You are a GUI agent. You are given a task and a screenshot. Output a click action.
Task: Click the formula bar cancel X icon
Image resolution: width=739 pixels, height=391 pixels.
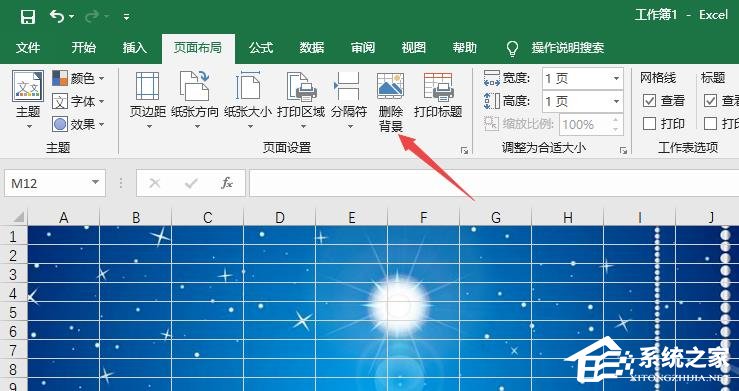coord(155,183)
